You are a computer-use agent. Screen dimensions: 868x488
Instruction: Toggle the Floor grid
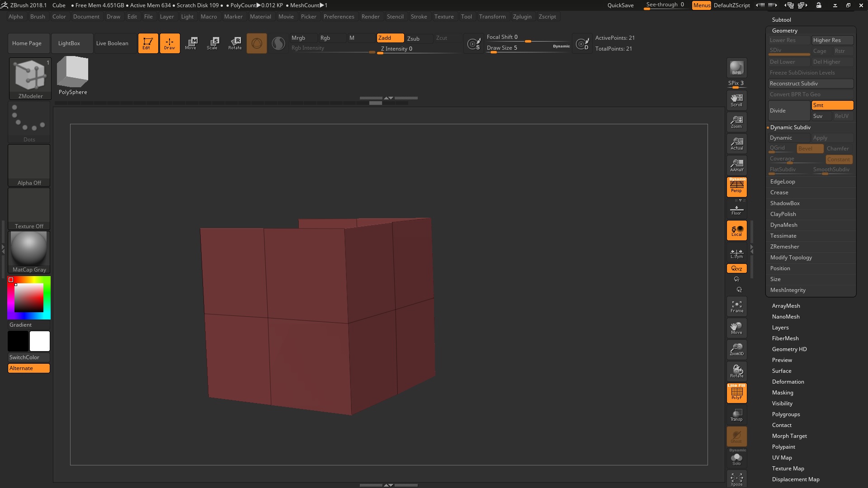pos(737,210)
